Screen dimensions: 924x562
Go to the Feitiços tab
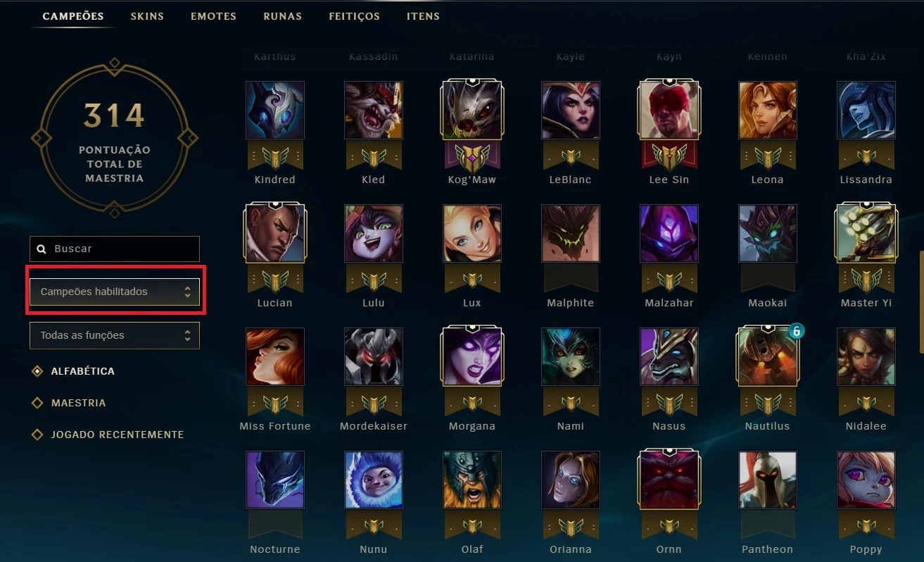pyautogui.click(x=354, y=16)
